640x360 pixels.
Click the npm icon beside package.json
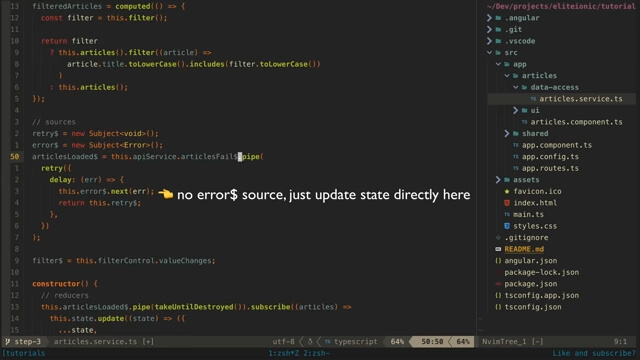498,284
